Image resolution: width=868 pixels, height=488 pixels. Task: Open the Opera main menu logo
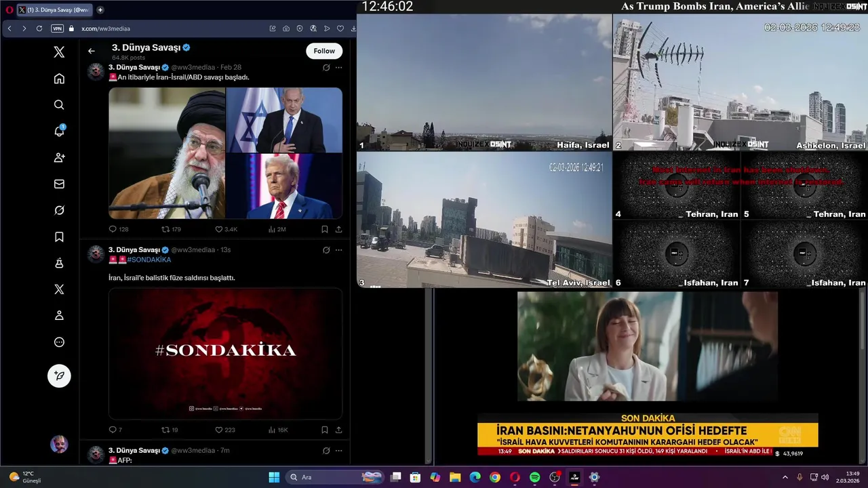(x=9, y=9)
